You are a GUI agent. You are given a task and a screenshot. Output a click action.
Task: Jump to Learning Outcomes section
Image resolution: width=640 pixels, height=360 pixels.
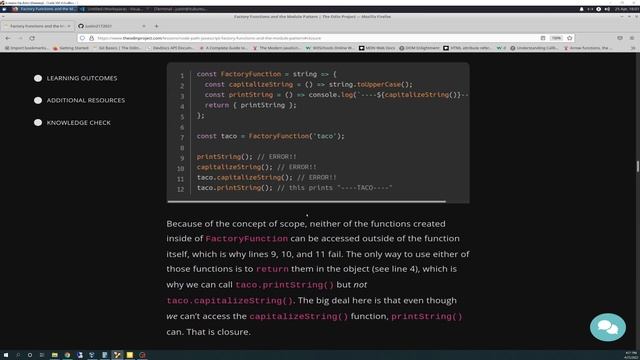click(x=82, y=78)
